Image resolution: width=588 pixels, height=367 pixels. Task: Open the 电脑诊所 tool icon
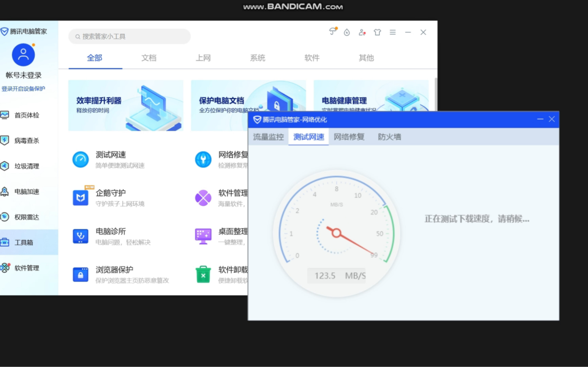coord(81,236)
